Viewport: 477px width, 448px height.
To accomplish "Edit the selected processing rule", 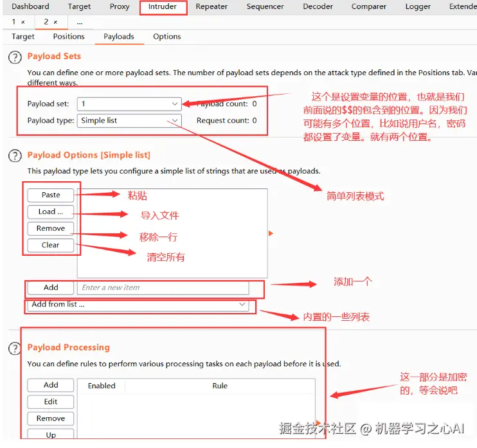I will [x=51, y=402].
